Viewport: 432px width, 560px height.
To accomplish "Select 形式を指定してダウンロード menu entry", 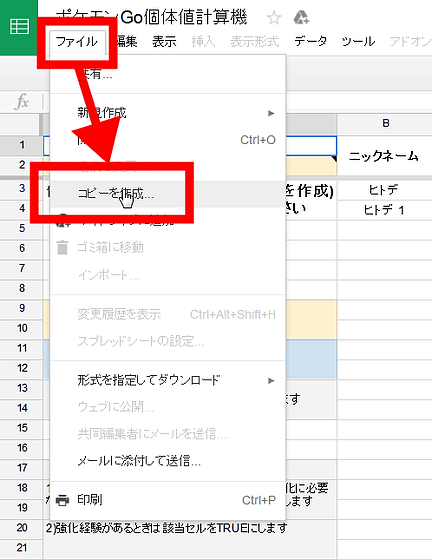I will tap(168, 380).
